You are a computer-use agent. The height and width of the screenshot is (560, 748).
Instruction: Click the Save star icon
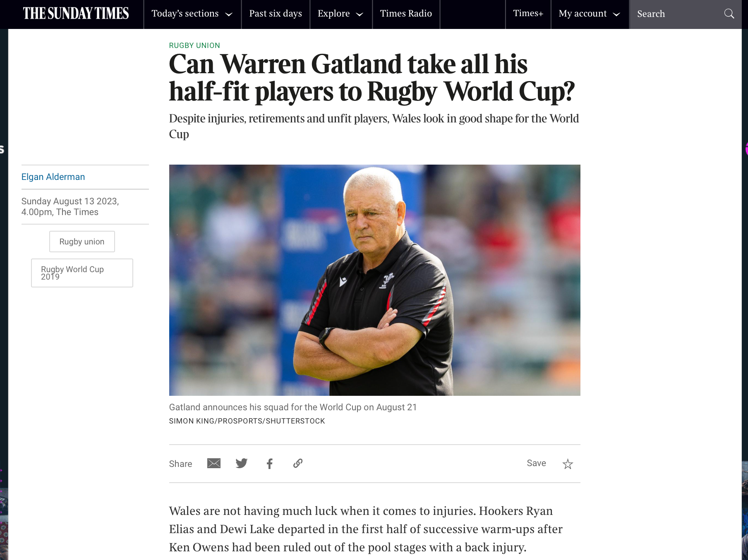[x=568, y=464]
